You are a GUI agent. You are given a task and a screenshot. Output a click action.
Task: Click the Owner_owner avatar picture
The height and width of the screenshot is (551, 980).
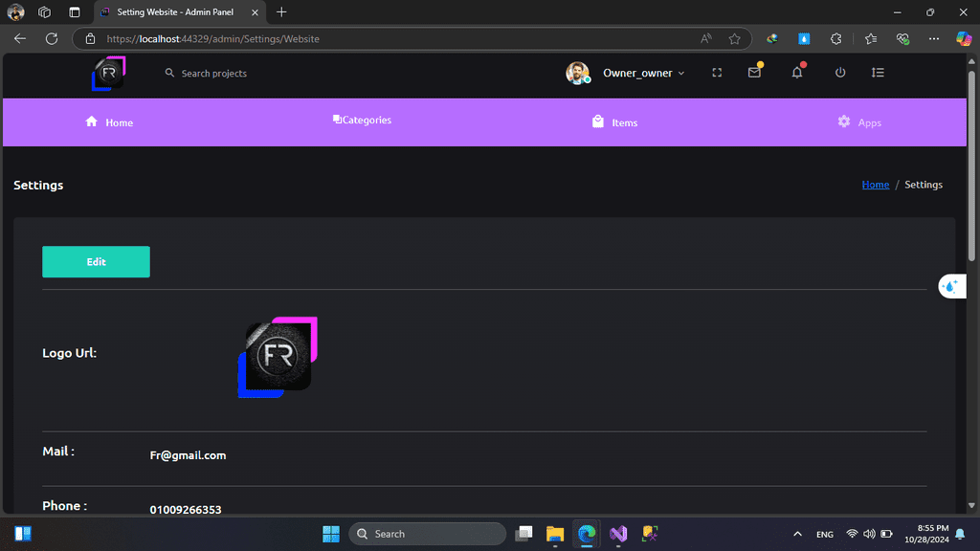coord(577,73)
